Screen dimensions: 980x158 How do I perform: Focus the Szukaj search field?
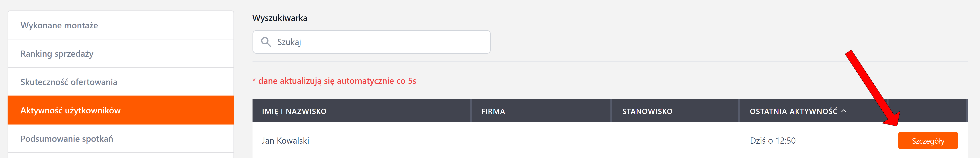(380, 42)
